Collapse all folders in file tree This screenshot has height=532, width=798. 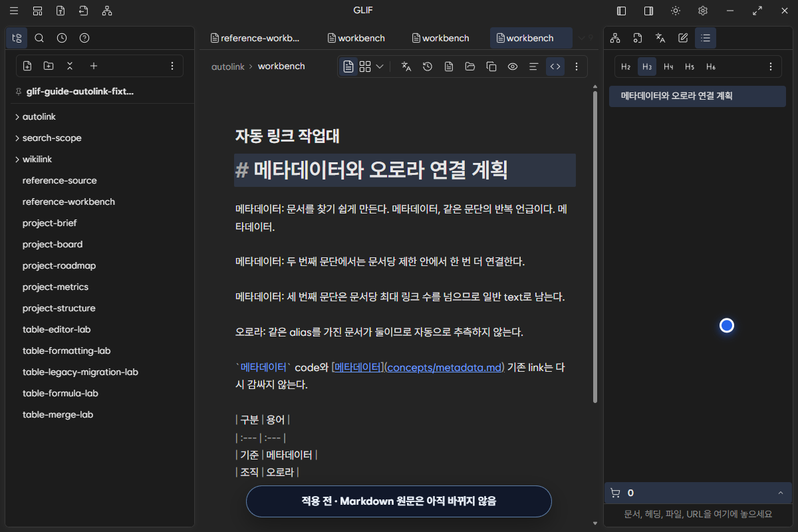(70, 66)
